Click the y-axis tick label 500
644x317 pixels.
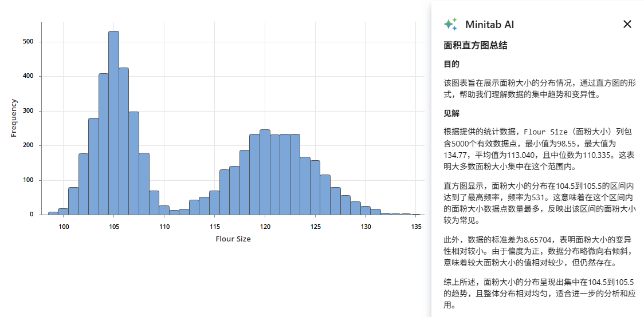(28, 42)
